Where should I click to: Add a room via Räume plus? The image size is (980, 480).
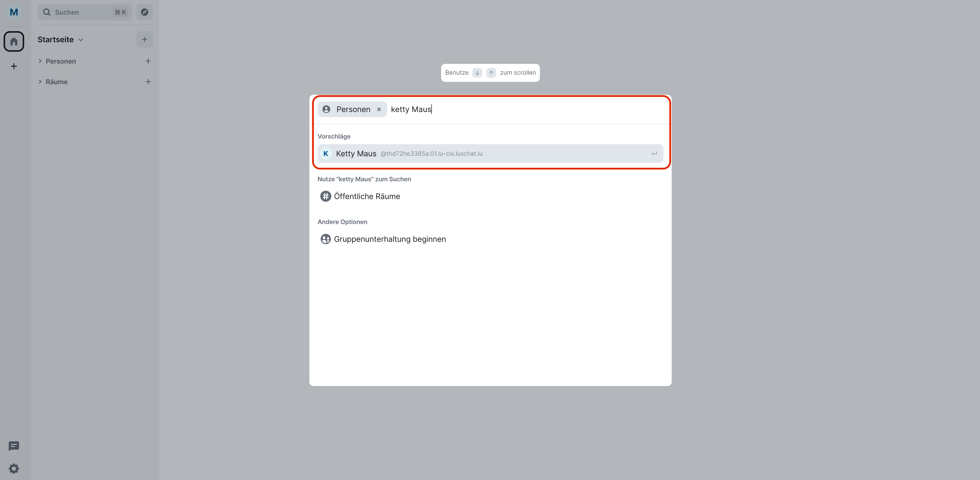click(x=148, y=82)
